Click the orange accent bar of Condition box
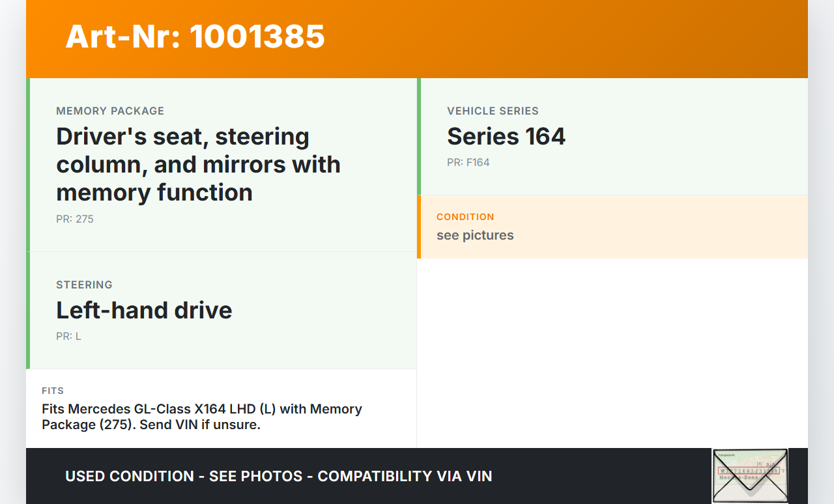 [x=419, y=227]
